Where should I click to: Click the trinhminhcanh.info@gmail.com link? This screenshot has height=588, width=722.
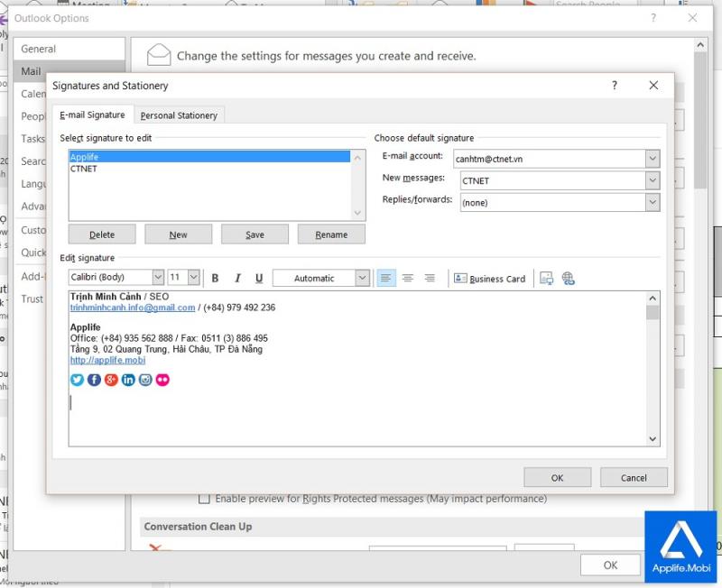tap(132, 308)
